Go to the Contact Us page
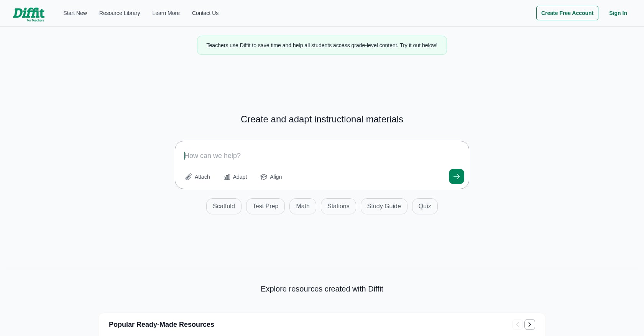 (x=205, y=13)
